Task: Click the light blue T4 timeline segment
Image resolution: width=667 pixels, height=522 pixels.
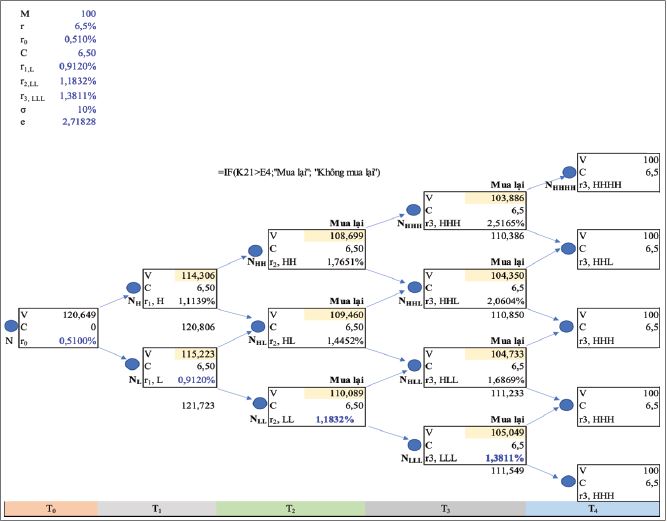Action: pos(595,509)
